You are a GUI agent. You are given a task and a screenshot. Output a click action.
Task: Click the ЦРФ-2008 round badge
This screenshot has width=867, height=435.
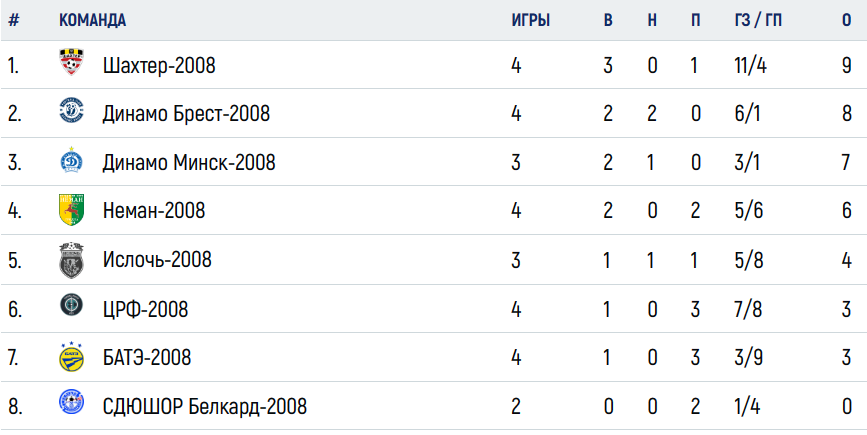tap(71, 305)
